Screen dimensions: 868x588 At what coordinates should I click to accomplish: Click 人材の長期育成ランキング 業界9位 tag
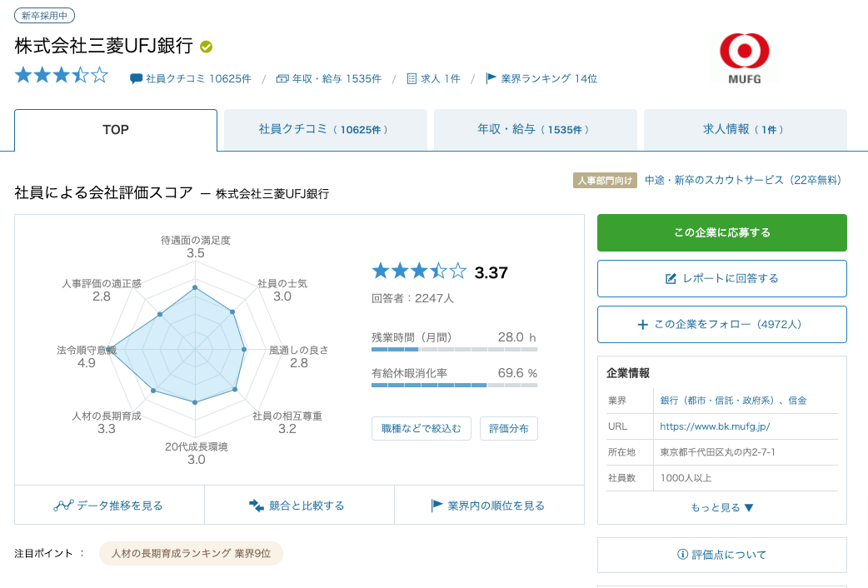click(191, 553)
